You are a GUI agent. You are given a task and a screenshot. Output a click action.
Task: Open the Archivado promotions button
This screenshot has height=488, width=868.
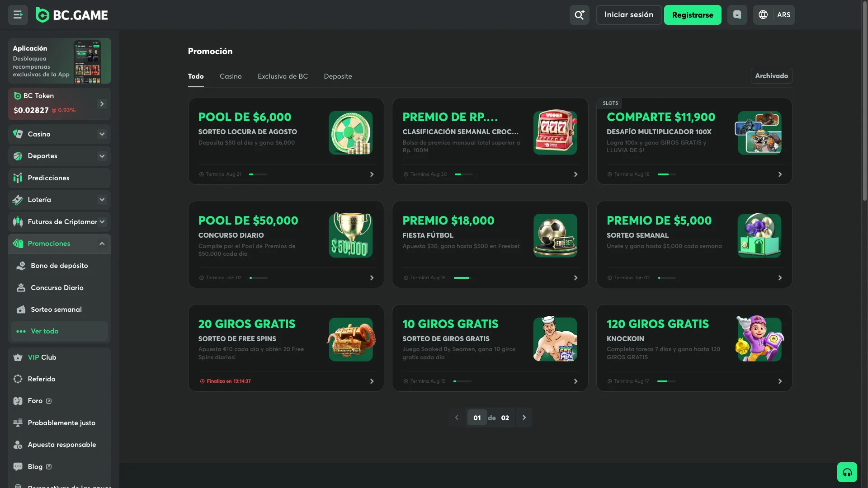tap(771, 76)
